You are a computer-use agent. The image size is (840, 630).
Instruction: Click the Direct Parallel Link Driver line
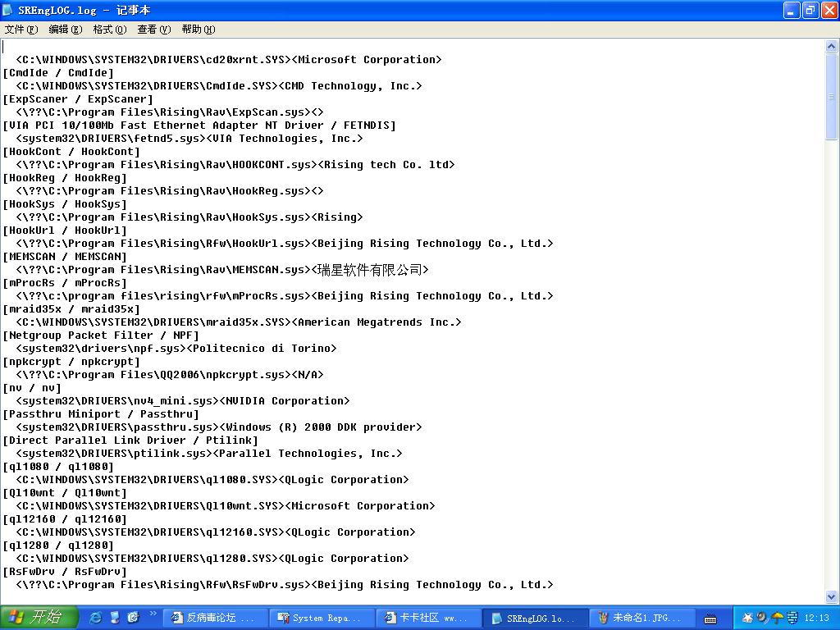point(130,441)
